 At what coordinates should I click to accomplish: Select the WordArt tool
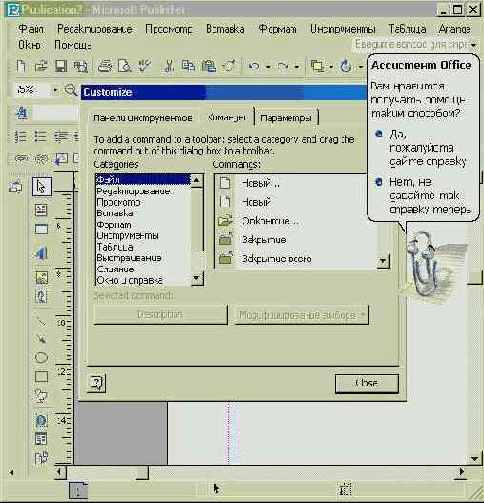point(41,253)
